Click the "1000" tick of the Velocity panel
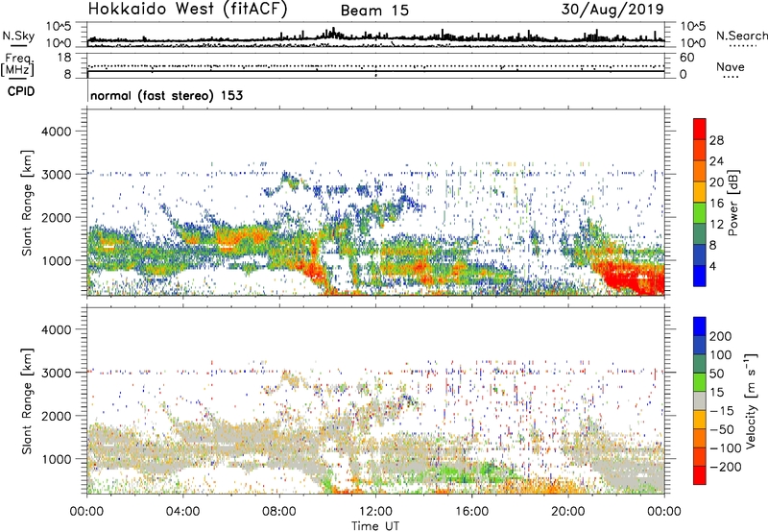The height and width of the screenshot is (532, 768). 57,459
